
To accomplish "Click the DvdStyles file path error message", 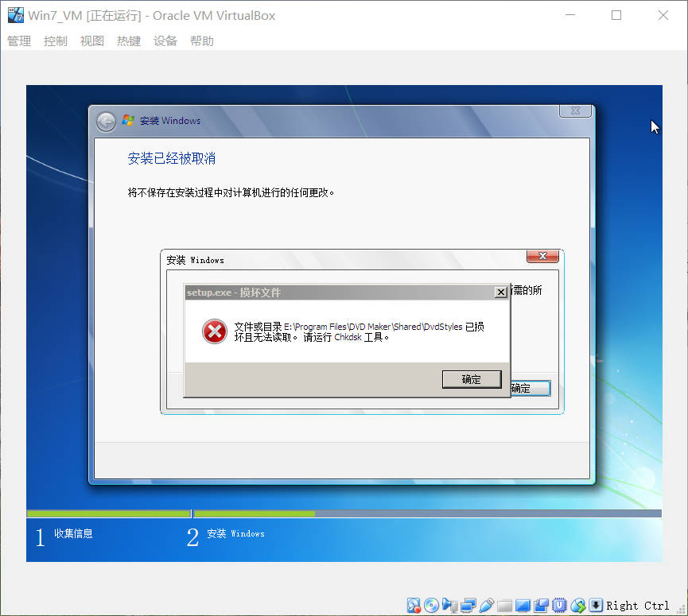I will [x=359, y=331].
